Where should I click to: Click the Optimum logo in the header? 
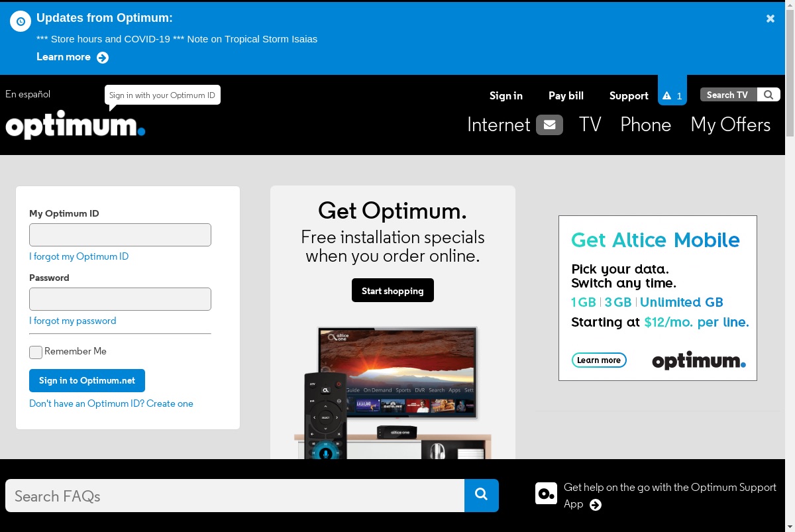[76, 125]
